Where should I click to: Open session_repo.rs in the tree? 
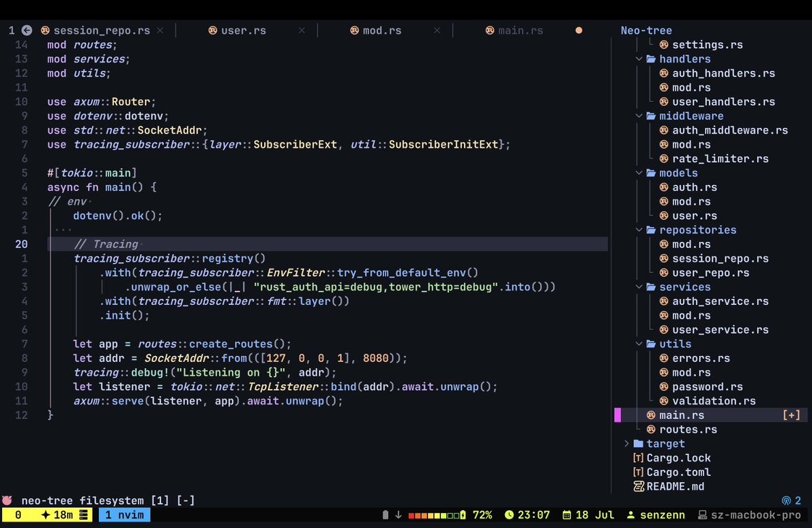coord(721,258)
